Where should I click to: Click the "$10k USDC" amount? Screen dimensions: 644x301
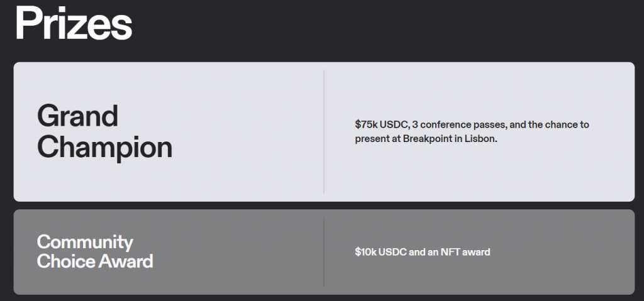[x=380, y=252]
